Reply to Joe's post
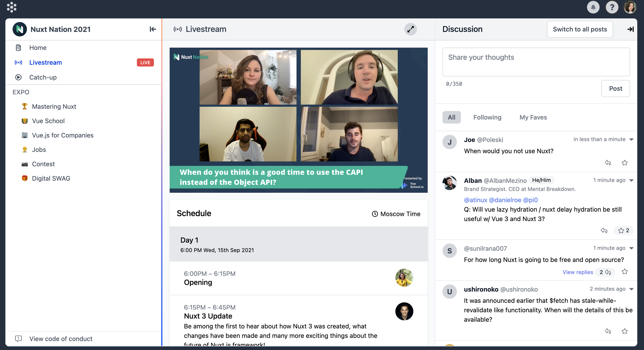This screenshot has height=350, width=644. (x=608, y=163)
